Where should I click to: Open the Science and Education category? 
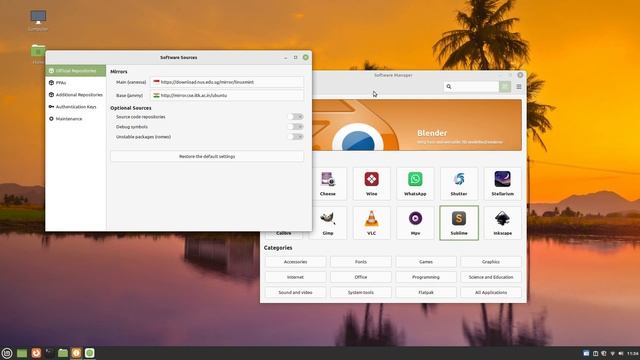(491, 277)
